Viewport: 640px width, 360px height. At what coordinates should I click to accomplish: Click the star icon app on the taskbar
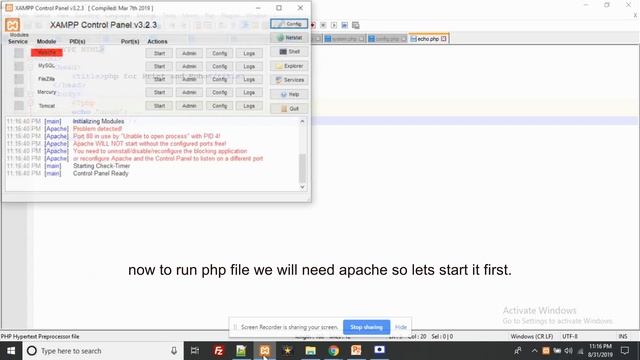pyautogui.click(x=287, y=351)
